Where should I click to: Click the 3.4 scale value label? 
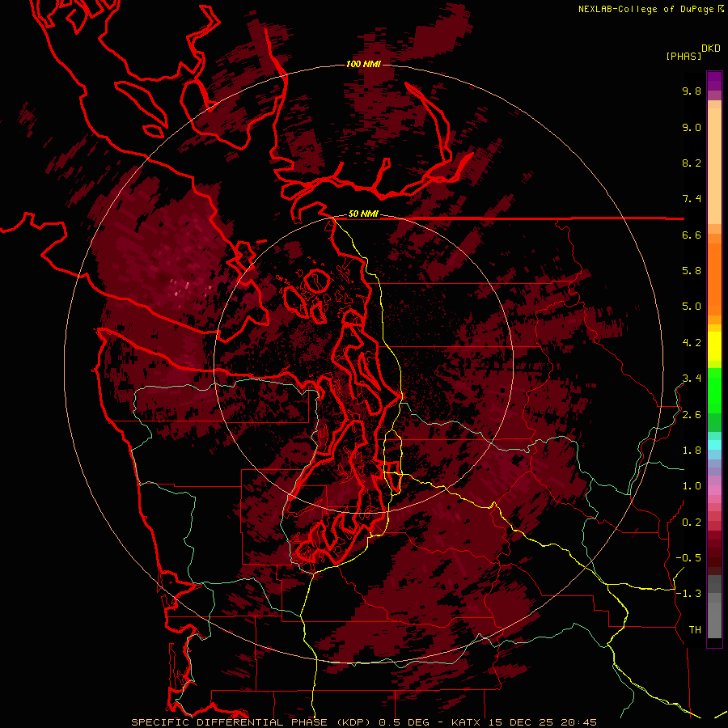click(x=692, y=379)
